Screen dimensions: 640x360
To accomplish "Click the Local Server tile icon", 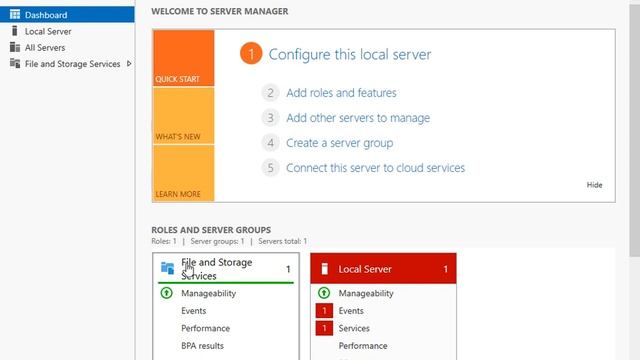I will click(324, 269).
